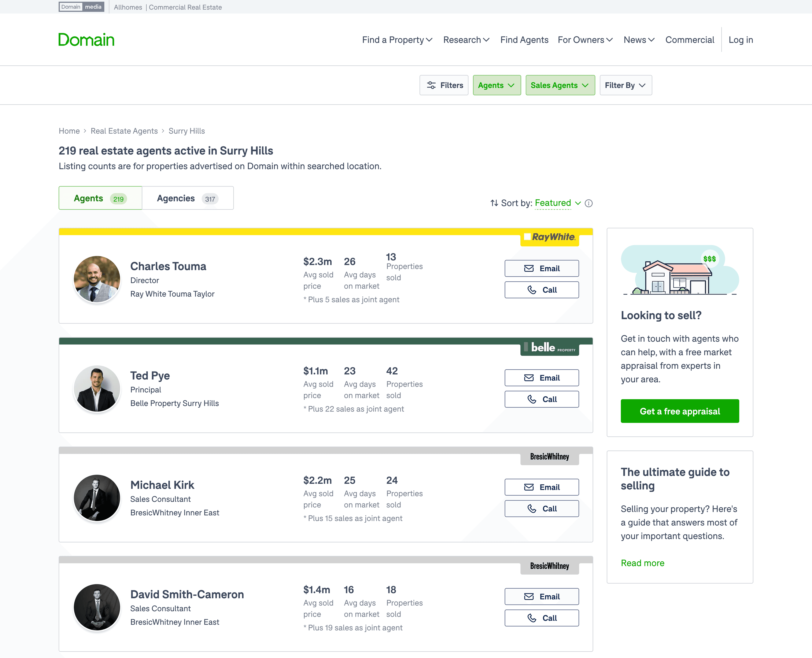Call Charles Touma
The width and height of the screenshot is (812, 658).
point(542,290)
